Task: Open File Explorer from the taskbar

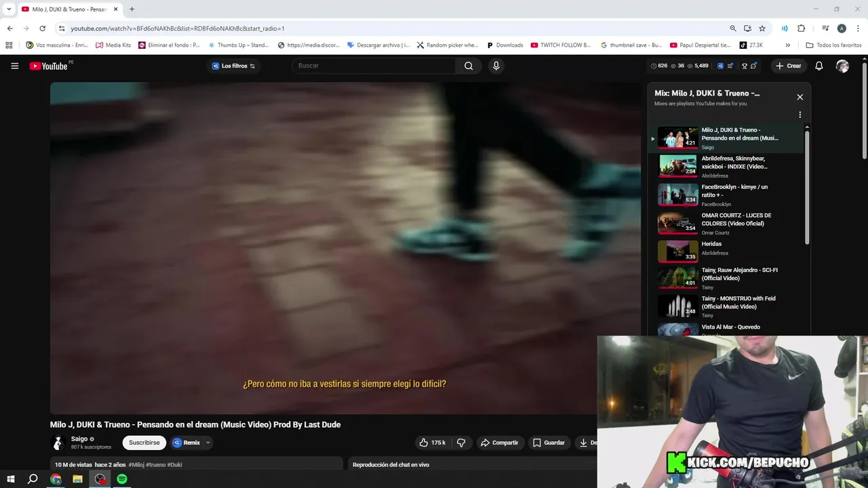Action: pyautogui.click(x=77, y=479)
